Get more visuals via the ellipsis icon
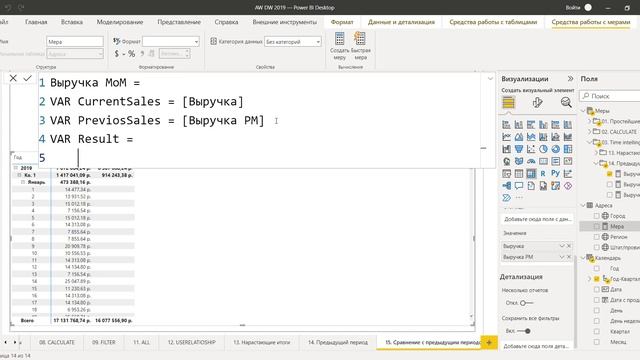This screenshot has width=640, height=360. [x=519, y=198]
